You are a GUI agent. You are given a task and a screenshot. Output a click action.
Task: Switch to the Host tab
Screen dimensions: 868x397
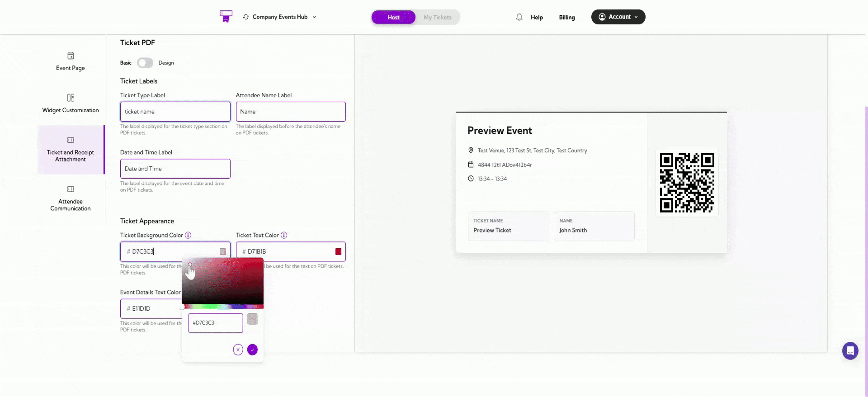(x=393, y=17)
